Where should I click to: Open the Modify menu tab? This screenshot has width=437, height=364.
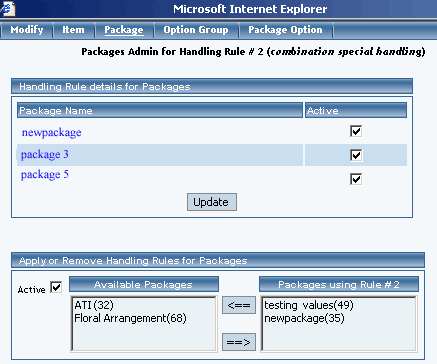click(27, 30)
